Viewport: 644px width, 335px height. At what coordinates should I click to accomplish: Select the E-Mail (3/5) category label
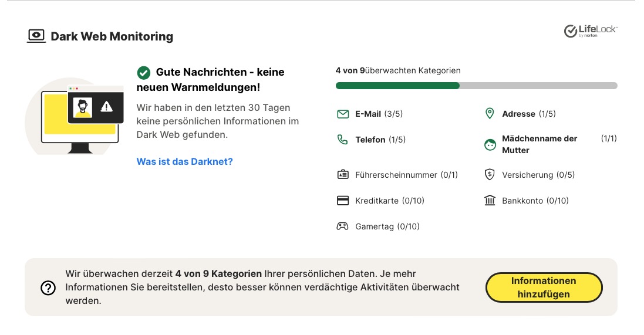[379, 114]
